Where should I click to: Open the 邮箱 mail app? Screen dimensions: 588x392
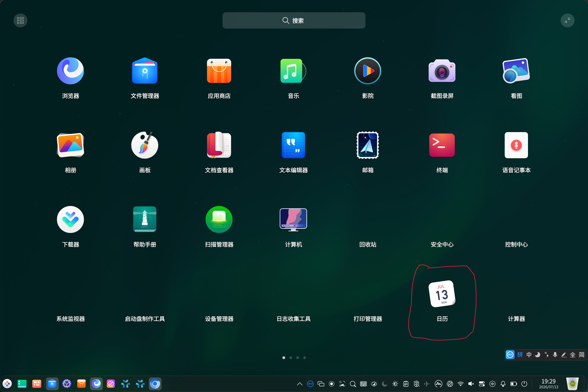pyautogui.click(x=367, y=145)
